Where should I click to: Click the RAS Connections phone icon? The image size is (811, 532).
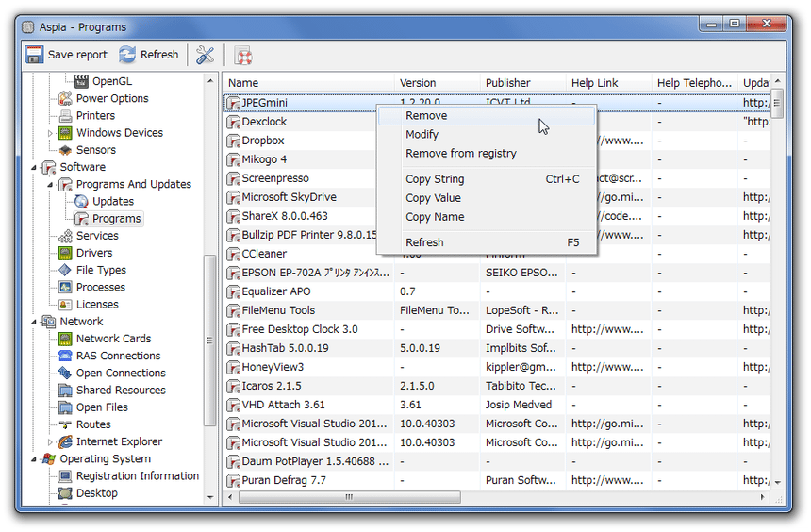pyautogui.click(x=65, y=356)
